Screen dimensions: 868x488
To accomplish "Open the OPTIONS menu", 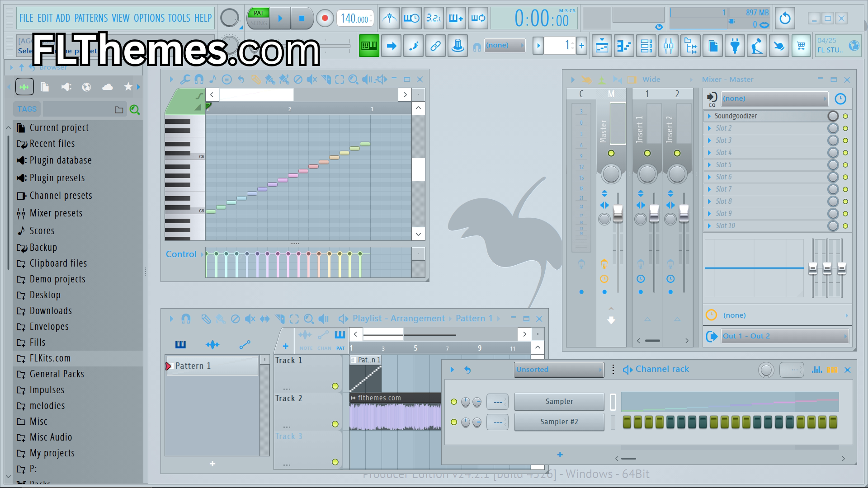I will [149, 18].
